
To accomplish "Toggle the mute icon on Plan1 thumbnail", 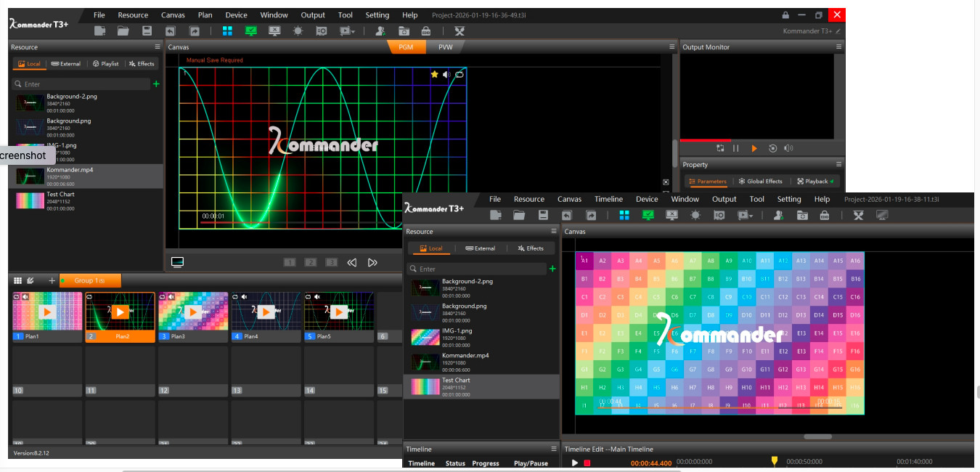I will pyautogui.click(x=25, y=297).
